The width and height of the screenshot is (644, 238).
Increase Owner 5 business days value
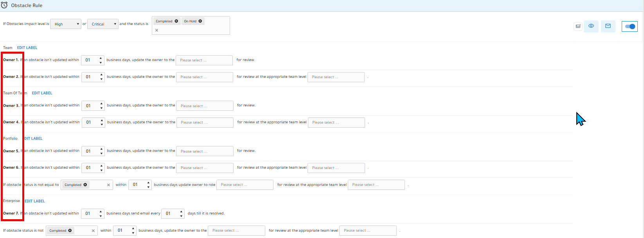click(x=102, y=149)
